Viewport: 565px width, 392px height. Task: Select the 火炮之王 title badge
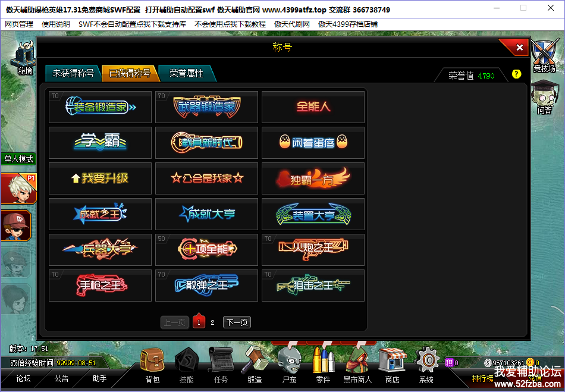click(x=313, y=250)
